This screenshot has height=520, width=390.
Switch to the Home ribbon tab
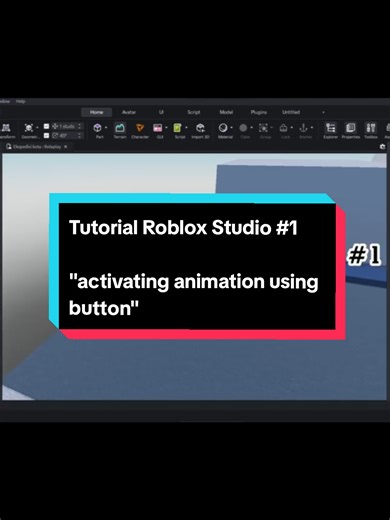(96, 112)
